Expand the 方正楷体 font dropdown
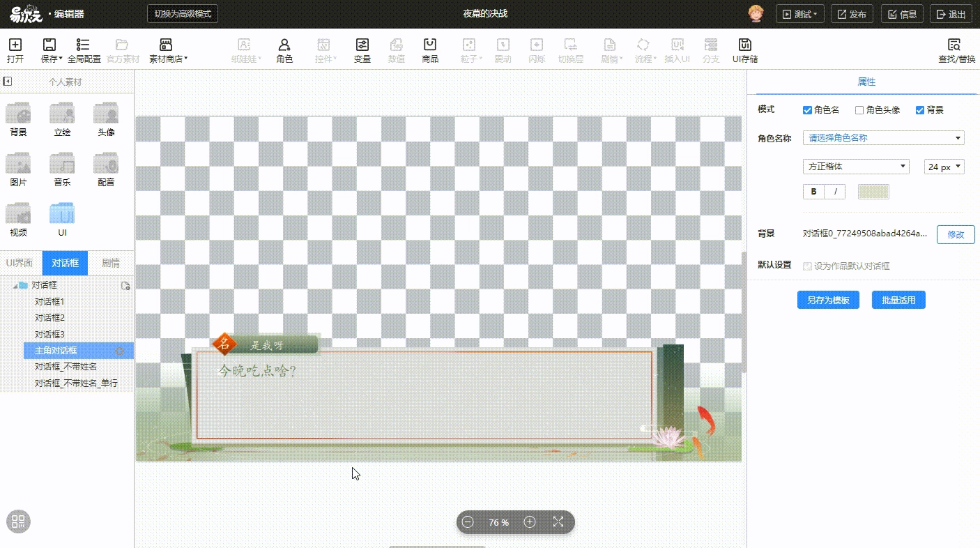 856,167
